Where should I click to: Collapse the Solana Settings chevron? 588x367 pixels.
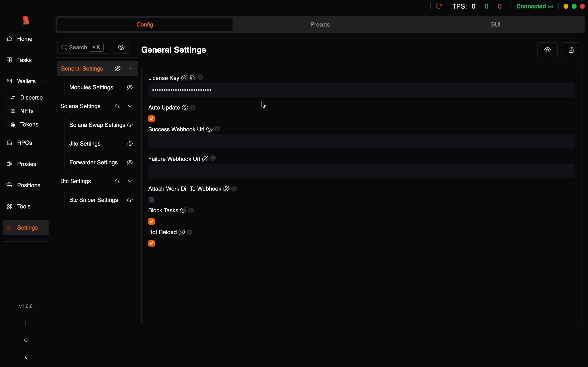click(130, 106)
